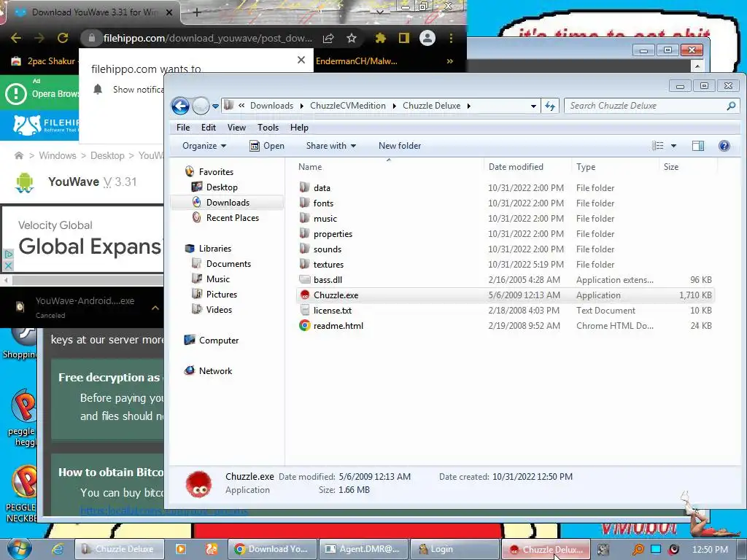Image resolution: width=747 pixels, height=560 pixels.
Task: Select license.txt file
Action: (332, 311)
